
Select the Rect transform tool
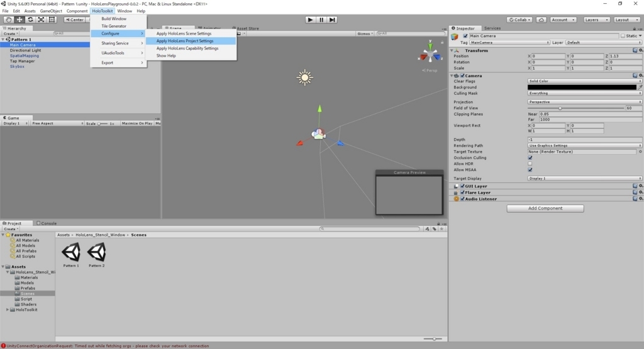coord(52,19)
